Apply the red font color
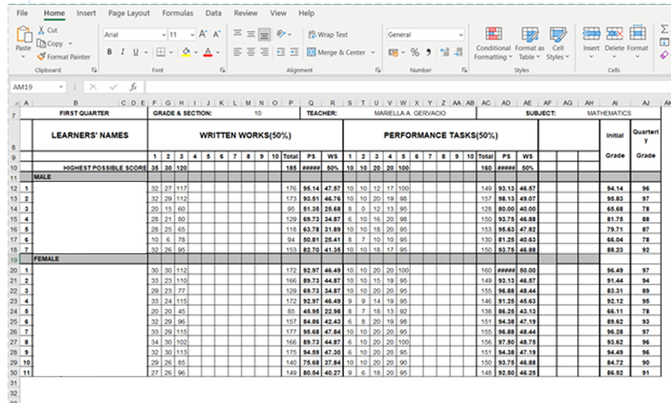This screenshot has width=671, height=403. tap(208, 52)
